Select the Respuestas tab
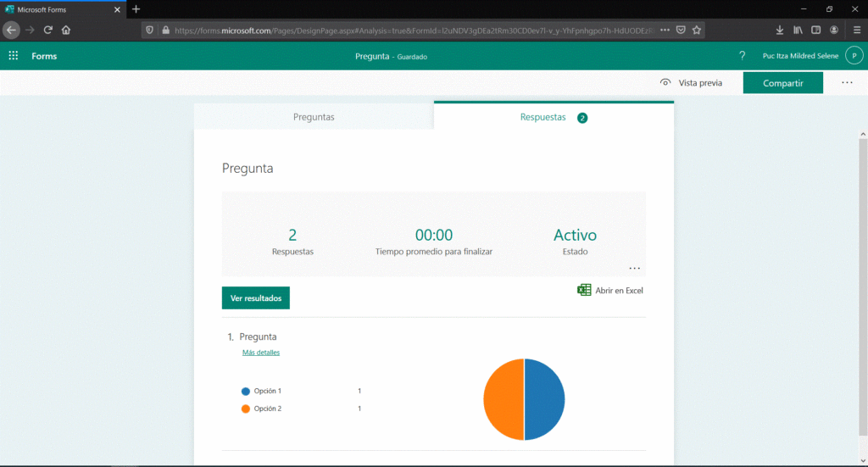Image resolution: width=868 pixels, height=467 pixels. (543, 117)
